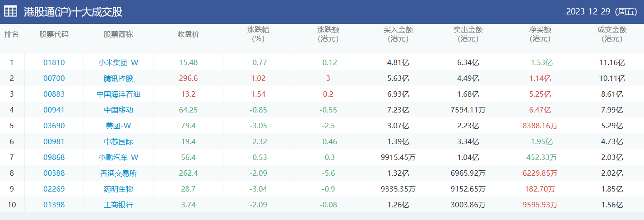Open 腾讯控股 stock page

point(118,78)
